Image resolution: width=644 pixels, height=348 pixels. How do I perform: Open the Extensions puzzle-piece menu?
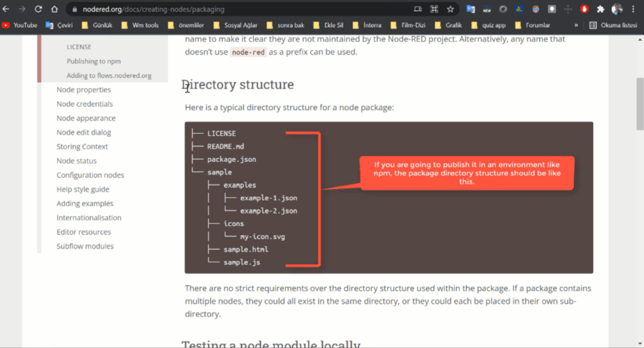coord(601,9)
